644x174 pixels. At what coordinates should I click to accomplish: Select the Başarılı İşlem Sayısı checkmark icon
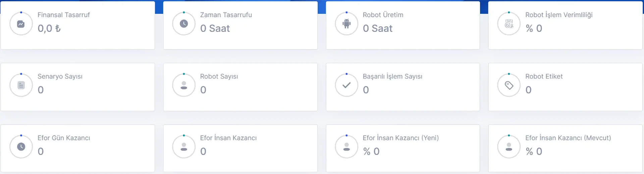point(346,85)
